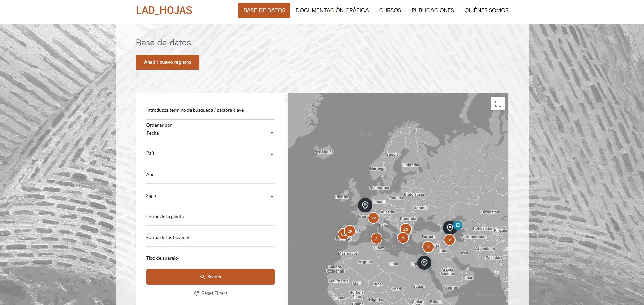Open the cluster marker showing 29
The image size is (644, 305).
pos(350,231)
